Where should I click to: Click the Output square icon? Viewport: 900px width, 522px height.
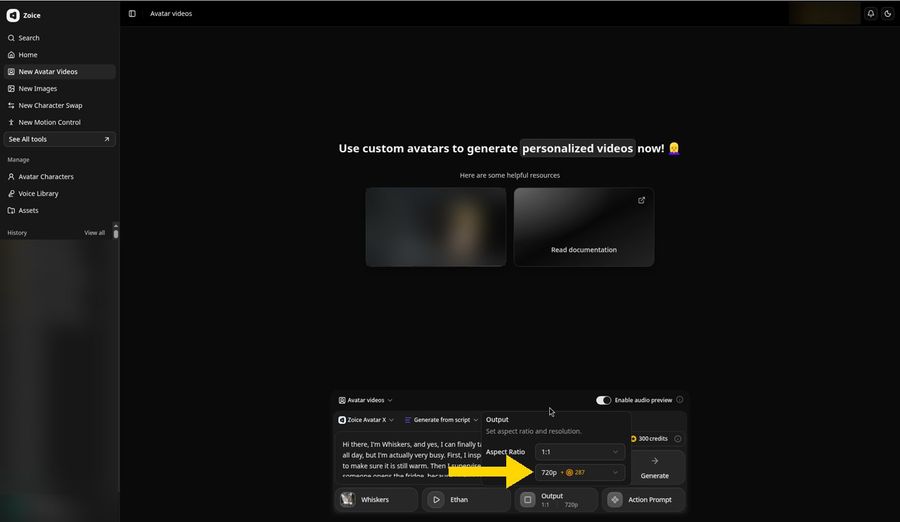point(527,500)
